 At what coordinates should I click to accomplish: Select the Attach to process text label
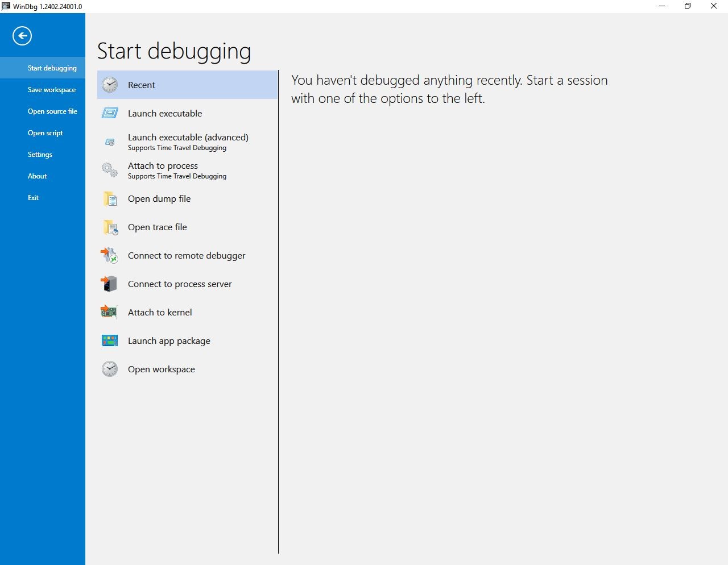(x=163, y=165)
